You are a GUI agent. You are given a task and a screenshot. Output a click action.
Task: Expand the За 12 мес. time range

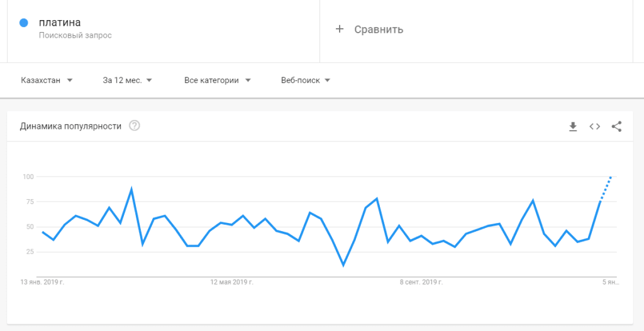point(128,80)
